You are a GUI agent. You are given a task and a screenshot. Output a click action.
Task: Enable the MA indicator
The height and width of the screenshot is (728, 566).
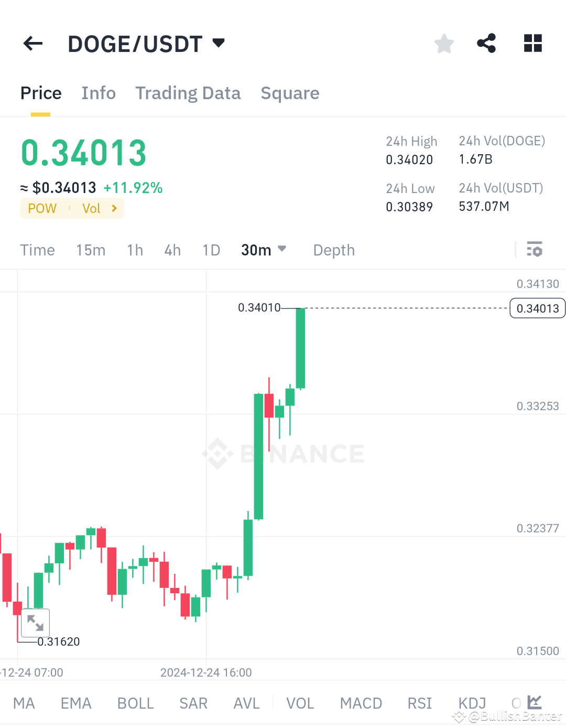[24, 703]
